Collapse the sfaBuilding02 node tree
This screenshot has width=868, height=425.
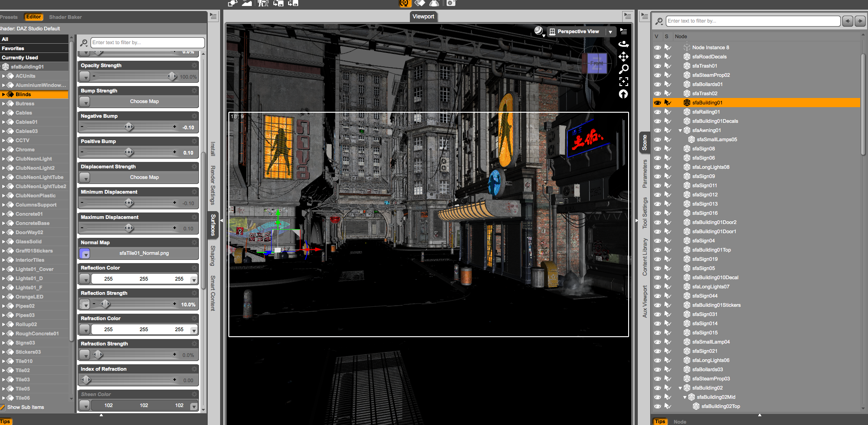click(x=680, y=388)
